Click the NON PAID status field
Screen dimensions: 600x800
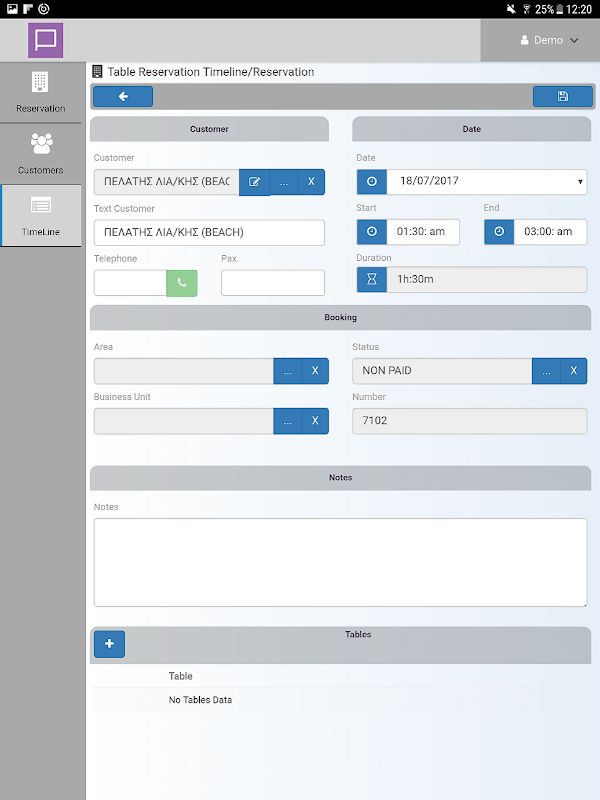[442, 371]
